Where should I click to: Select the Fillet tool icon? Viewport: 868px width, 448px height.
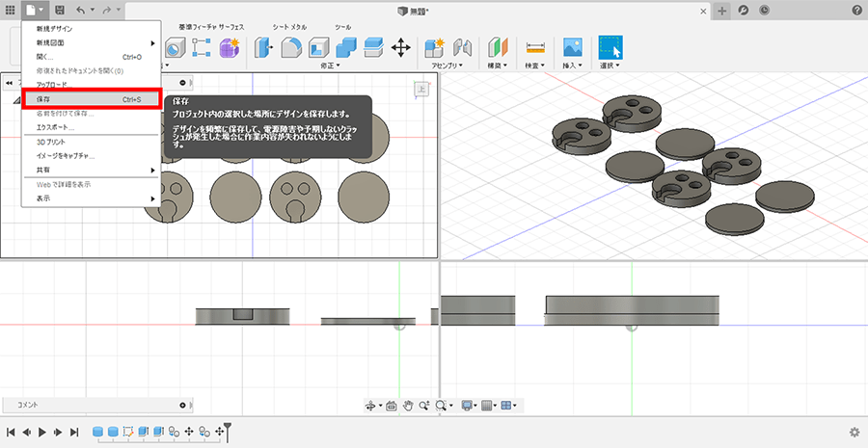(x=290, y=46)
